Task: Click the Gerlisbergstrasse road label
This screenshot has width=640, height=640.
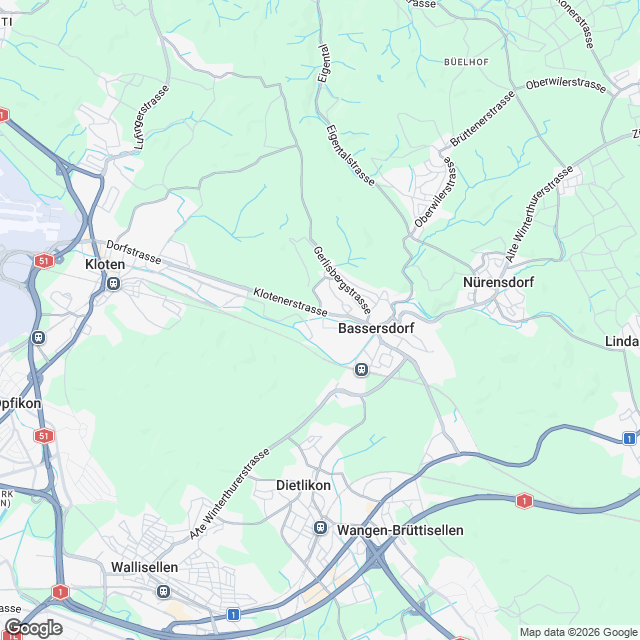Action: (x=342, y=280)
